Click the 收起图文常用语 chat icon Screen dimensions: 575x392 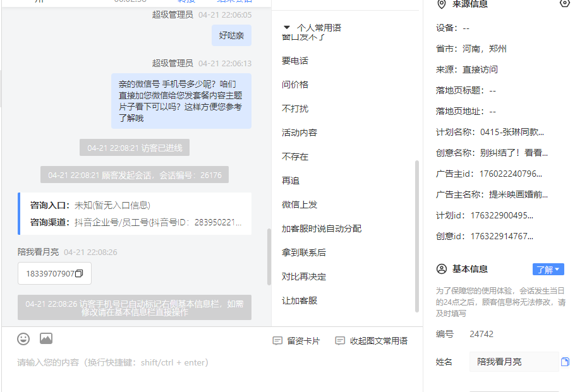point(340,341)
